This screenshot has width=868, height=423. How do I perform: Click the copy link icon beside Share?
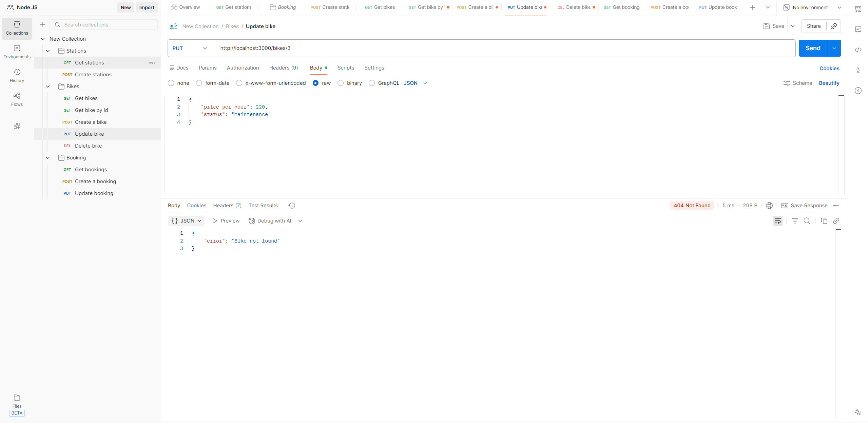pyautogui.click(x=833, y=26)
